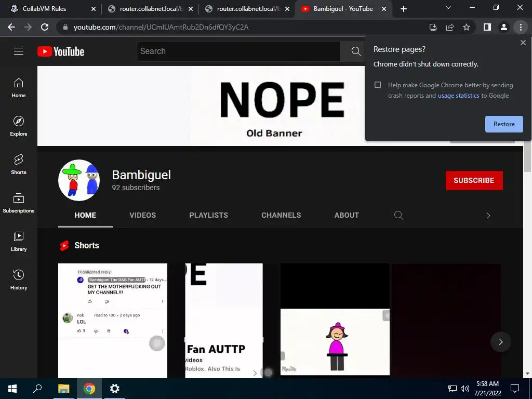Advance the Shorts carousel with the next arrow

click(x=500, y=342)
